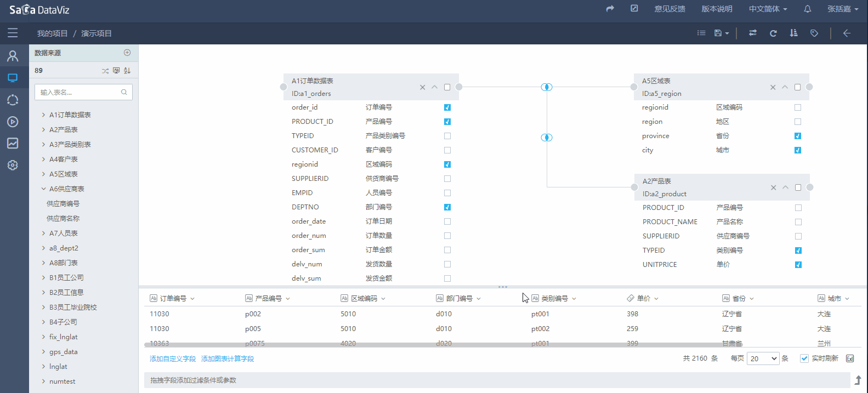868x393 pixels.
Task: Select the monitor data view sidebar icon
Action: (x=13, y=78)
